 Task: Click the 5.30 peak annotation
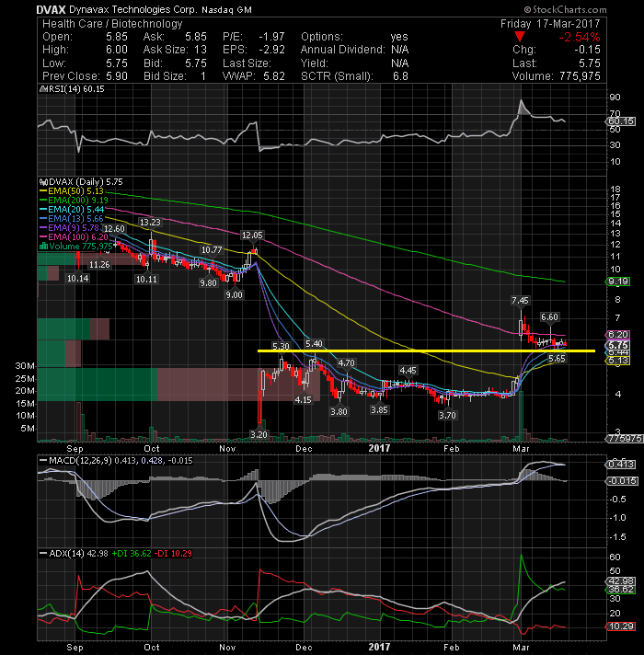click(x=281, y=346)
